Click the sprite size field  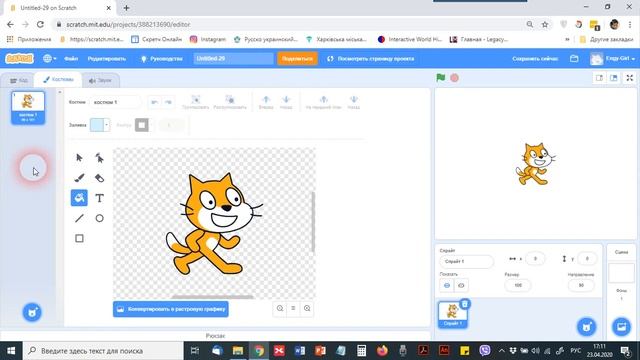(x=518, y=285)
